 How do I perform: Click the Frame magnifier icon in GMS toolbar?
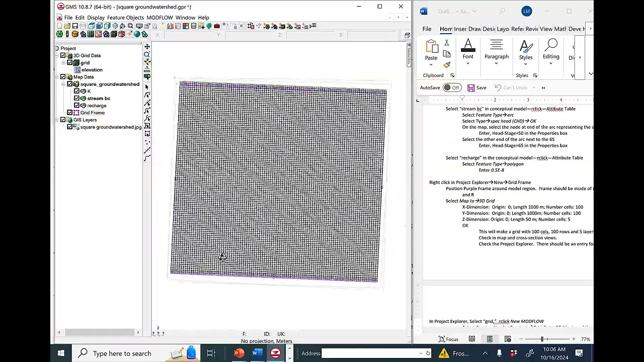(130, 26)
